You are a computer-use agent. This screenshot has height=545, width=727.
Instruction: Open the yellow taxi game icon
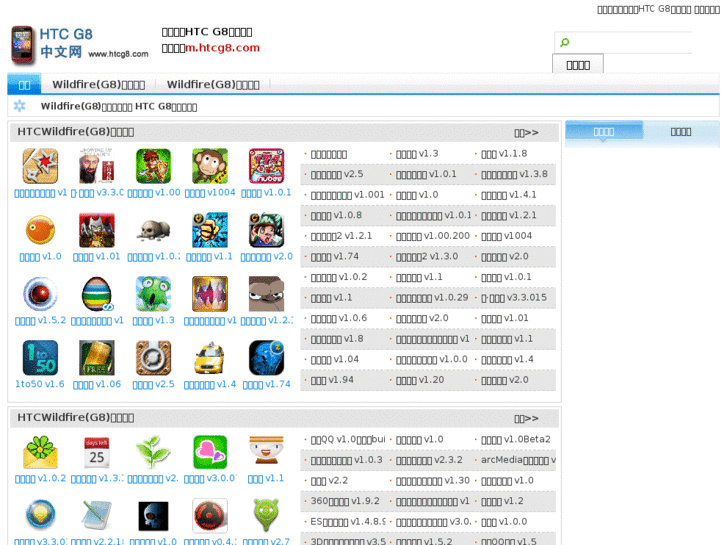tap(210, 358)
